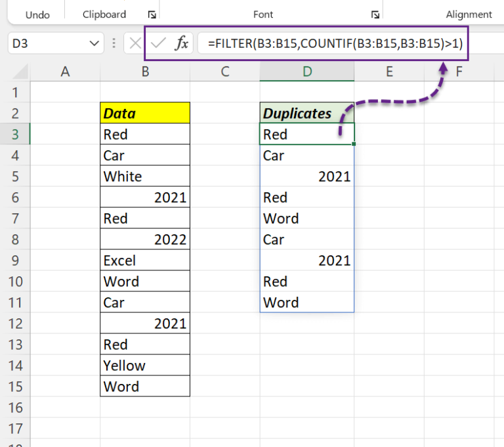Screen dimensions: 504x447
Task: Select the yellow Data header cell
Action: [145, 113]
